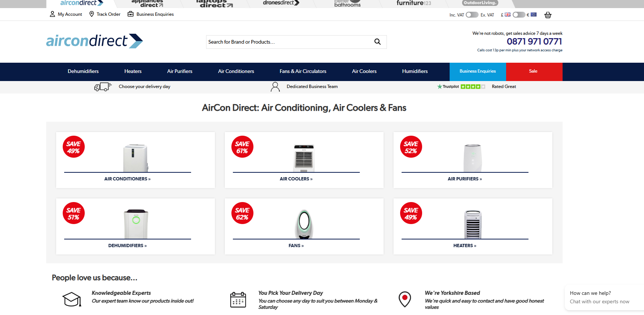Click the search magnifier icon

click(x=377, y=42)
